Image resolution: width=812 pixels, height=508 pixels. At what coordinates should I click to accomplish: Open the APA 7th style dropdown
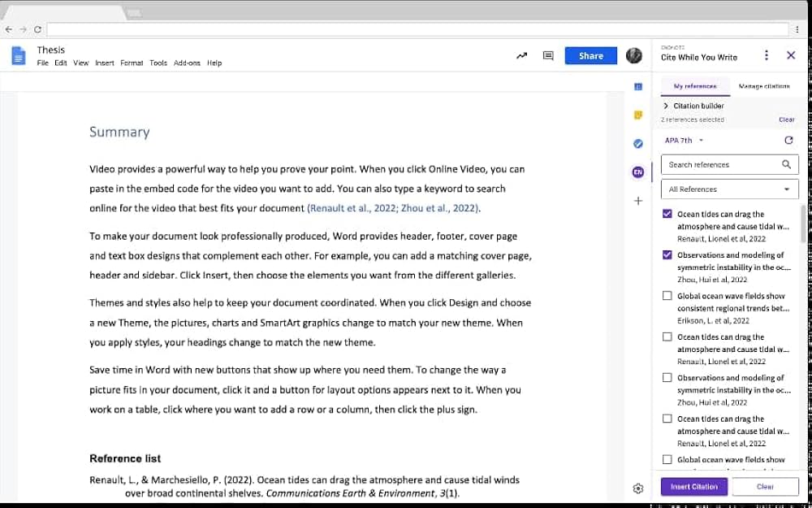pyautogui.click(x=684, y=140)
